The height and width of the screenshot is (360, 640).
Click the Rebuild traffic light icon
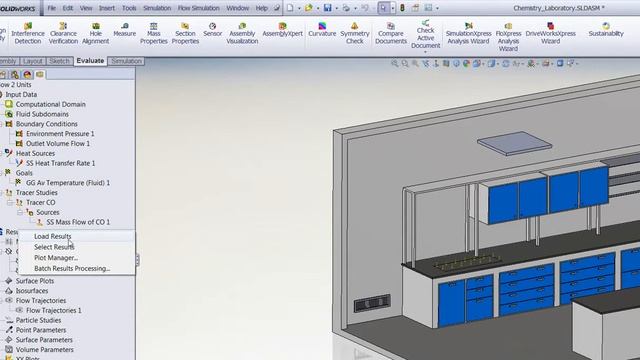coord(402,8)
